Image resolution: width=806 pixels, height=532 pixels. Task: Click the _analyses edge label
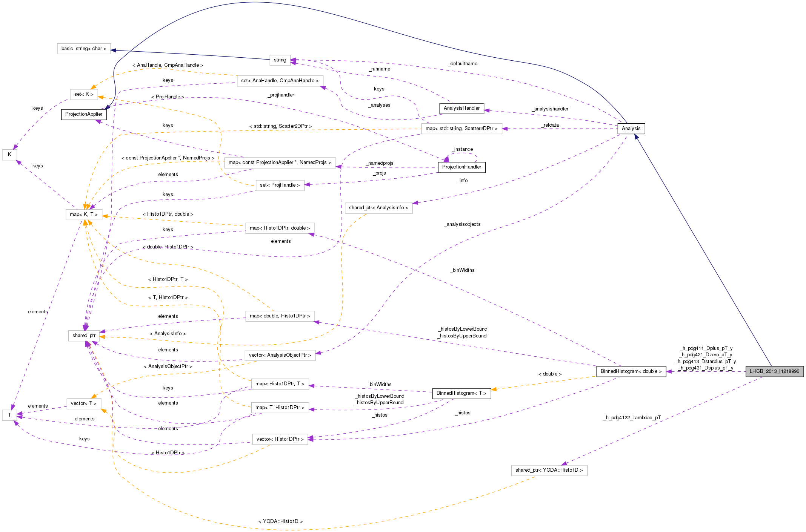(x=380, y=105)
